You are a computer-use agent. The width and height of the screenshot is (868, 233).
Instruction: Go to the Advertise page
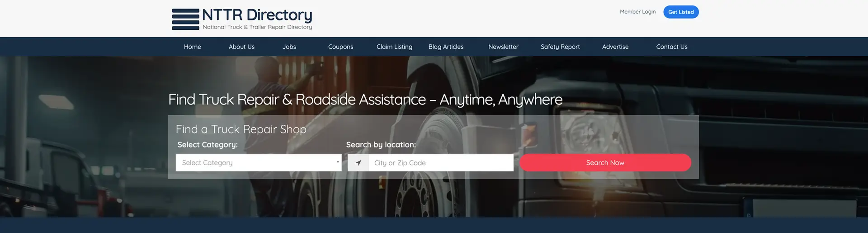coord(615,47)
